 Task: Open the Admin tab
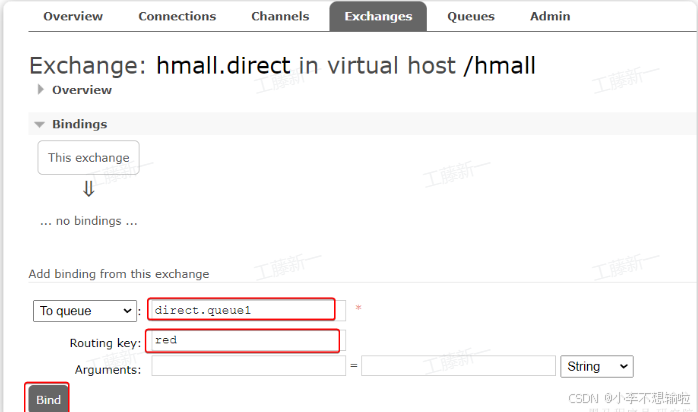click(x=550, y=16)
